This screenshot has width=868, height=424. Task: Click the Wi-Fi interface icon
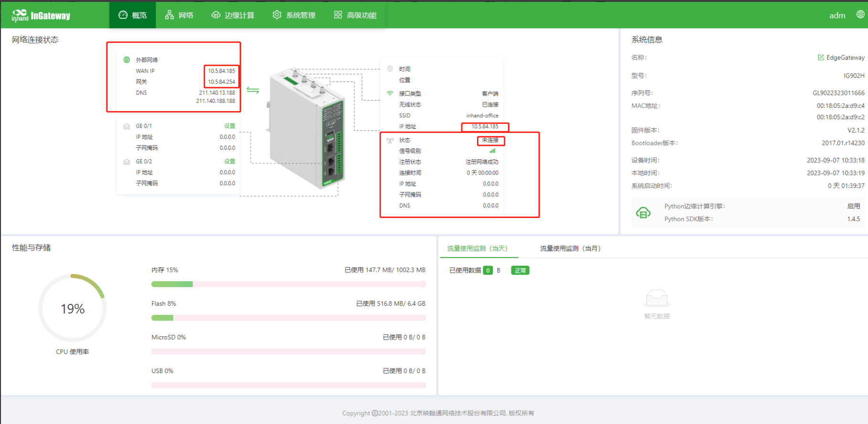(x=390, y=93)
